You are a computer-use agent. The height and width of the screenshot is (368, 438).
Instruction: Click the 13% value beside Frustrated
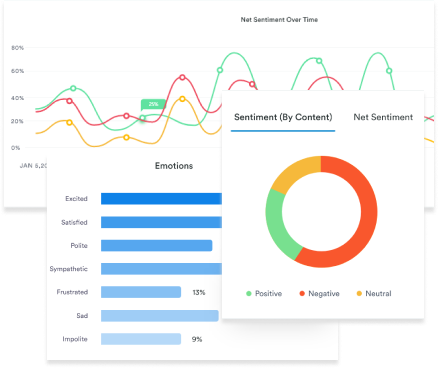point(199,292)
